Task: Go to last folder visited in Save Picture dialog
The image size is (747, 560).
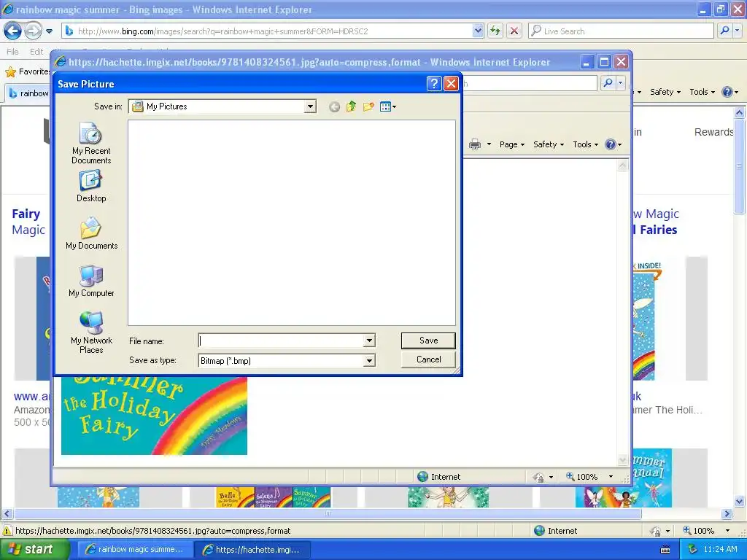Action: (x=334, y=106)
